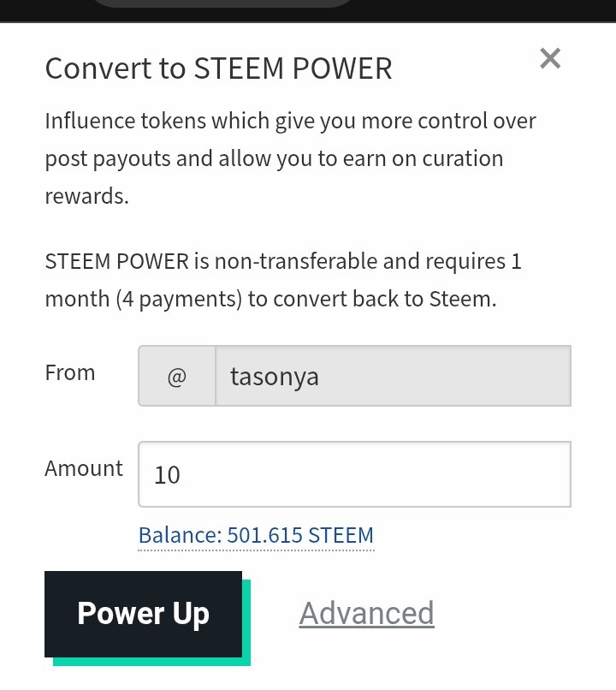Use full Balance: 501.615 STEEM link
The width and height of the screenshot is (616, 690).
pyautogui.click(x=256, y=536)
